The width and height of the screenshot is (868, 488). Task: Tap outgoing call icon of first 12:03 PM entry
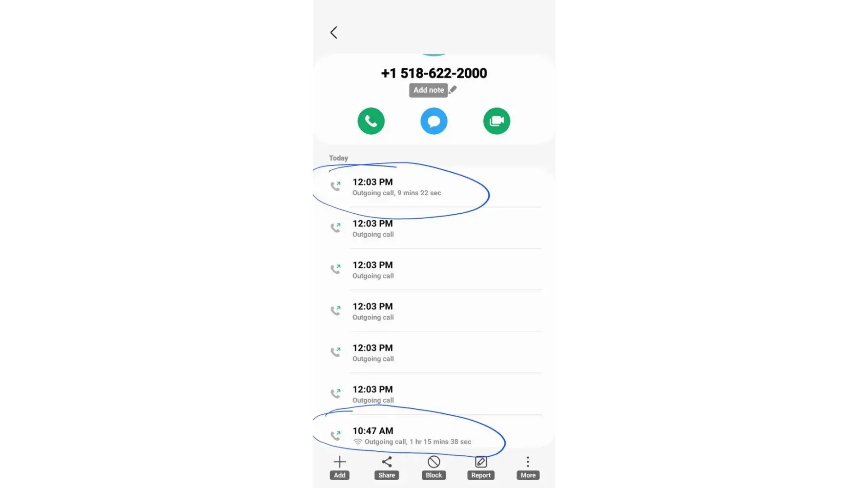coord(336,186)
